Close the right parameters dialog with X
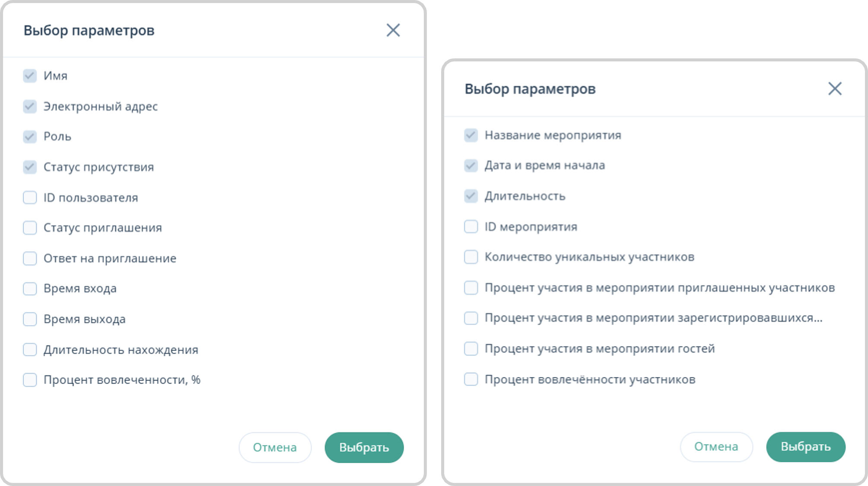The height and width of the screenshot is (486, 868). [835, 89]
